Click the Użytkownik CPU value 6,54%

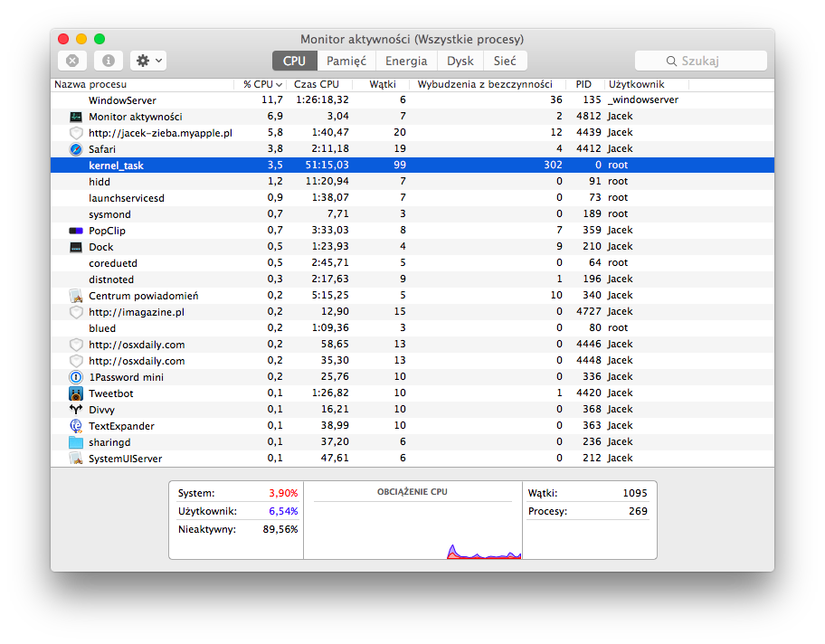click(x=284, y=511)
